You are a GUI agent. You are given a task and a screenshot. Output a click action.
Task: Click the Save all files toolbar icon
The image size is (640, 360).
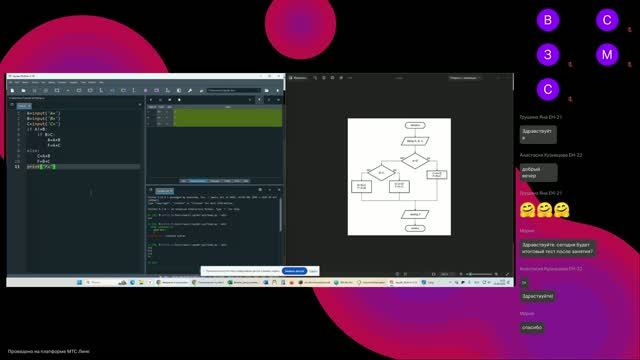(46, 90)
